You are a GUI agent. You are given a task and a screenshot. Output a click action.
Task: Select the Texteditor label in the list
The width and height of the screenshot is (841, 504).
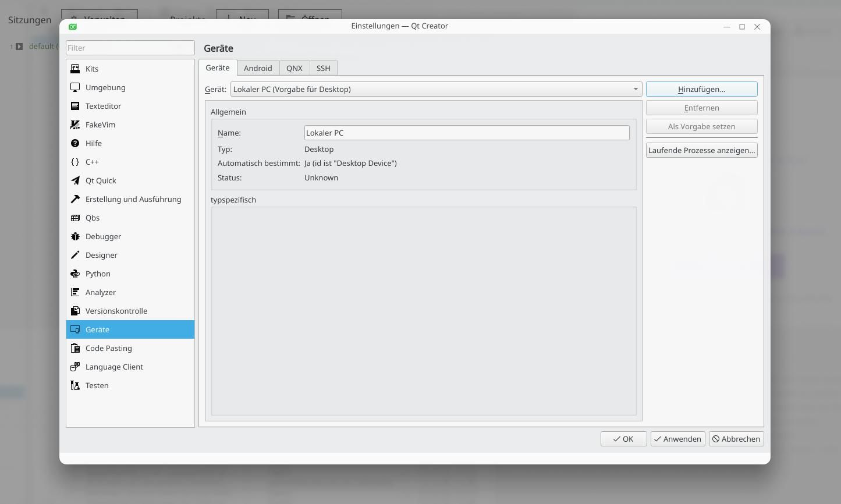click(x=104, y=106)
